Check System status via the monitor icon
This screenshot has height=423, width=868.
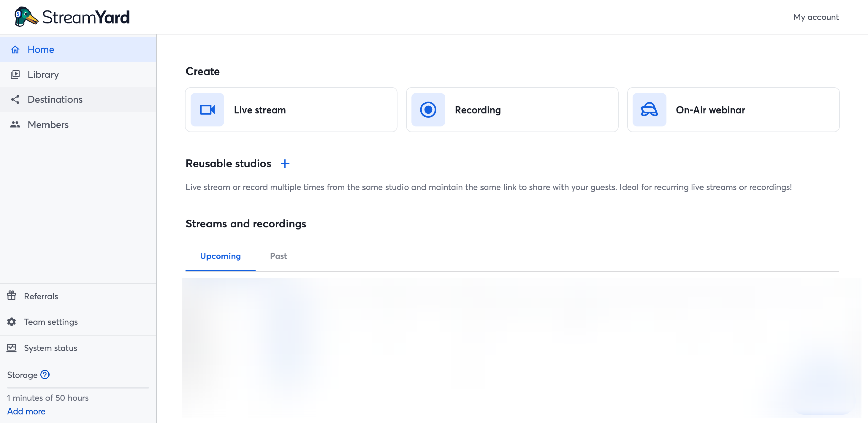click(x=11, y=348)
